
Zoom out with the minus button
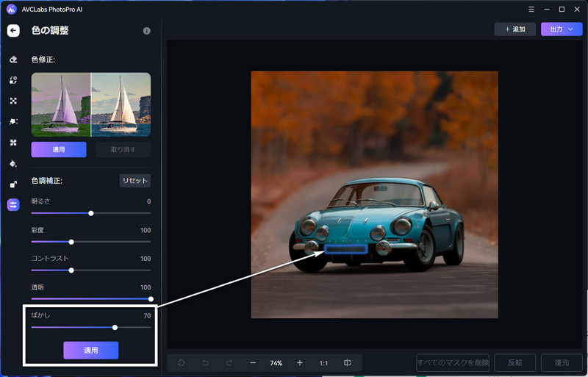click(253, 363)
